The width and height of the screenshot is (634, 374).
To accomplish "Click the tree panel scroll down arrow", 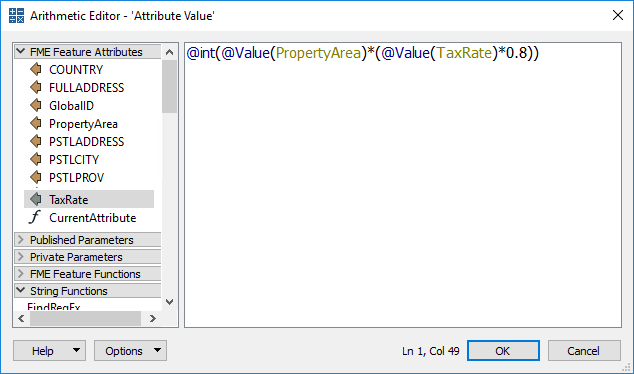I will click(x=170, y=302).
